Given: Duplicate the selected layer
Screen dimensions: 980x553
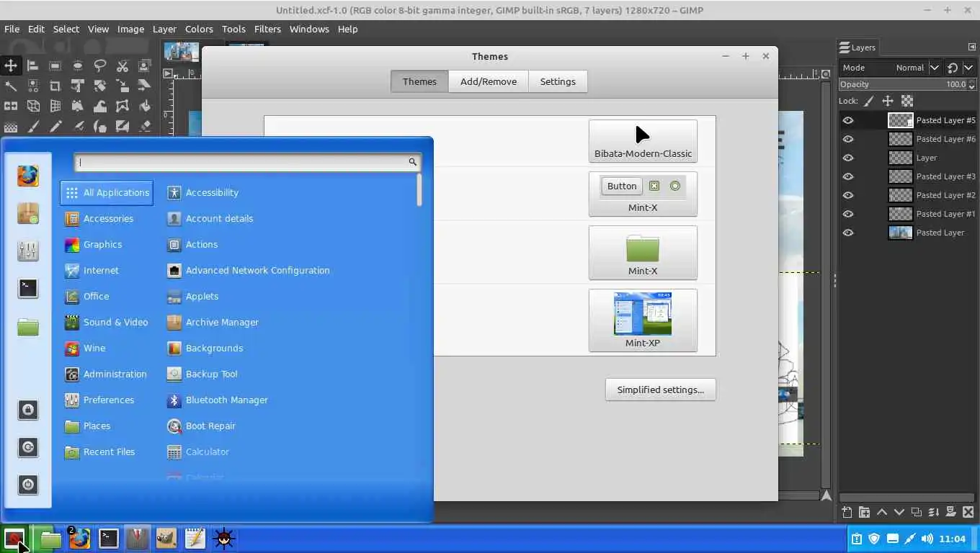Looking at the screenshot, I should [916, 512].
